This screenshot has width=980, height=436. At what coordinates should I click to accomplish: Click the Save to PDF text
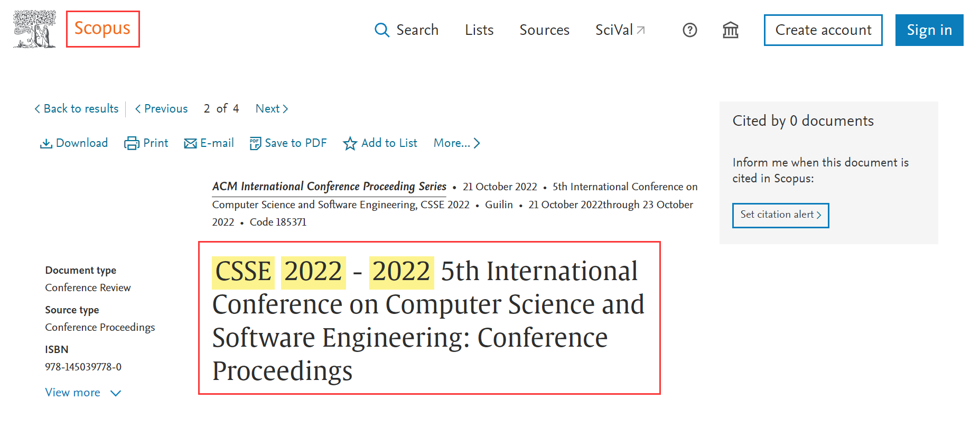(296, 143)
